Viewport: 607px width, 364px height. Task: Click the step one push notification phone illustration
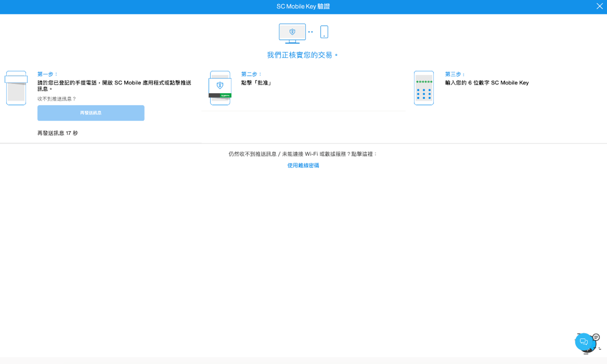click(x=16, y=88)
